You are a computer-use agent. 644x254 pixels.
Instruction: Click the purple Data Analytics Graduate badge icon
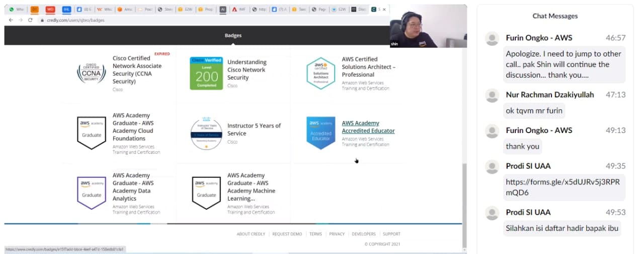coord(92,193)
